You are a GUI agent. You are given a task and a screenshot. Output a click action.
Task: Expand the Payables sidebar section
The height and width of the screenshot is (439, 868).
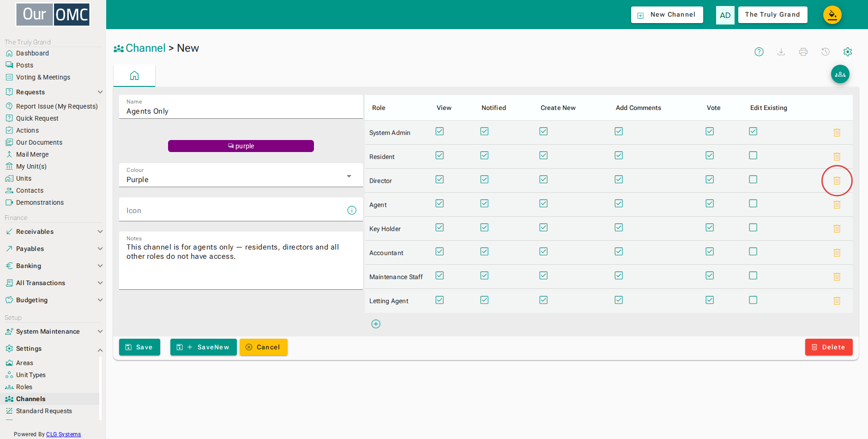(53, 249)
